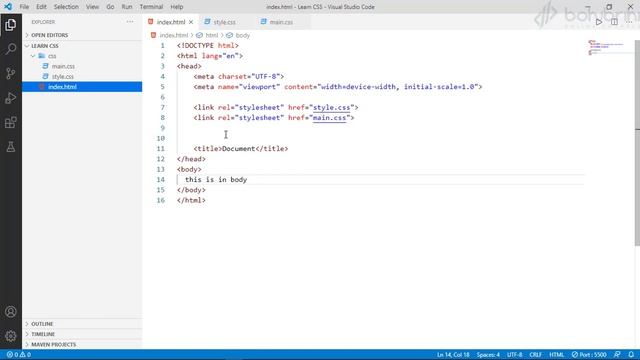Open the notifications bell in status bar
Image resolution: width=640 pixels, height=360 pixels.
click(x=631, y=355)
